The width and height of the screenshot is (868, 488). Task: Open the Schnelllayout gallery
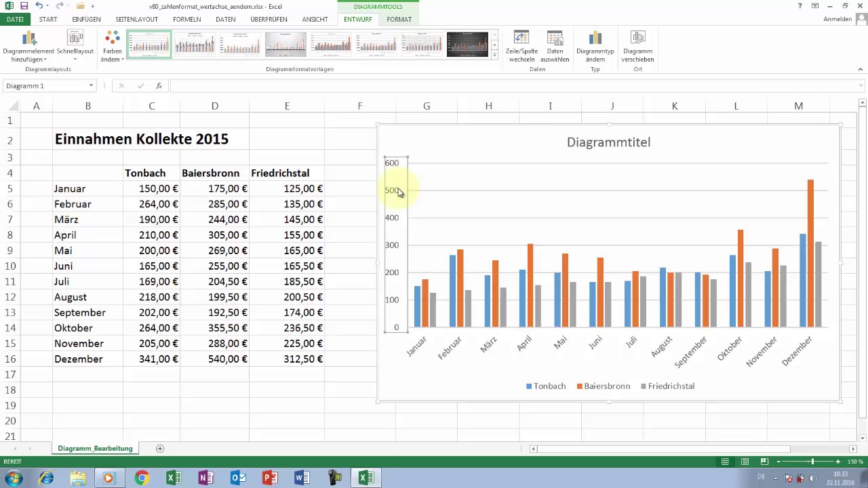75,47
